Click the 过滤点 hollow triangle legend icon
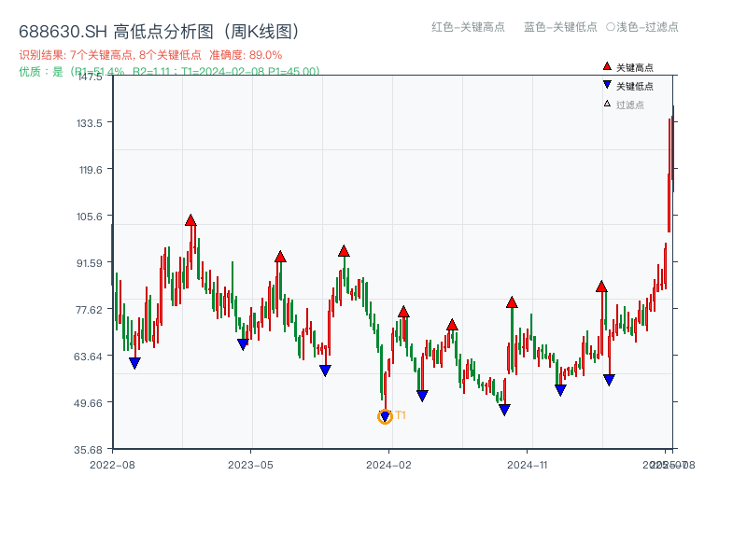This screenshot has width=747, height=560. pos(607,103)
